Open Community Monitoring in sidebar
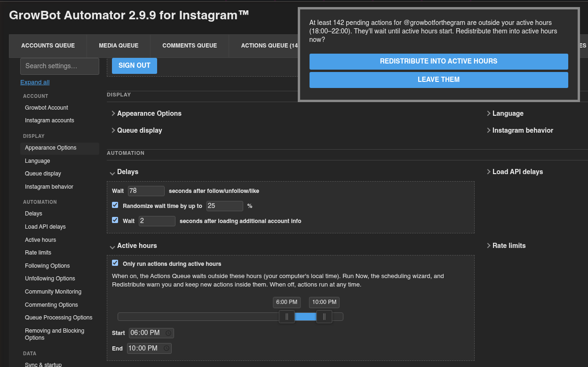 pos(53,292)
